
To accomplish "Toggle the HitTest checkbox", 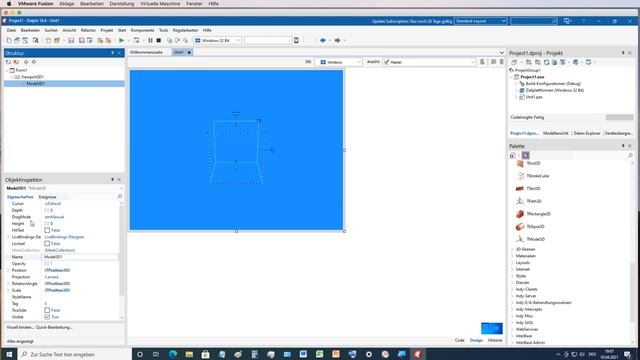I will [47, 230].
